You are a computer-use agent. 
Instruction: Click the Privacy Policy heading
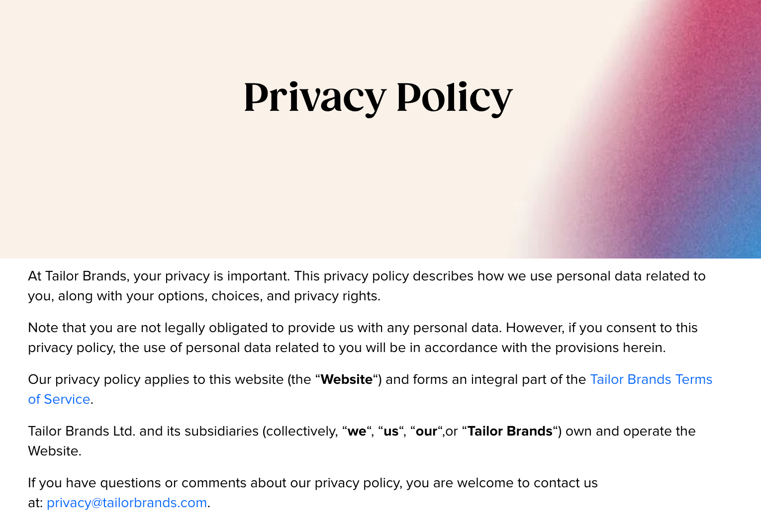point(378,97)
